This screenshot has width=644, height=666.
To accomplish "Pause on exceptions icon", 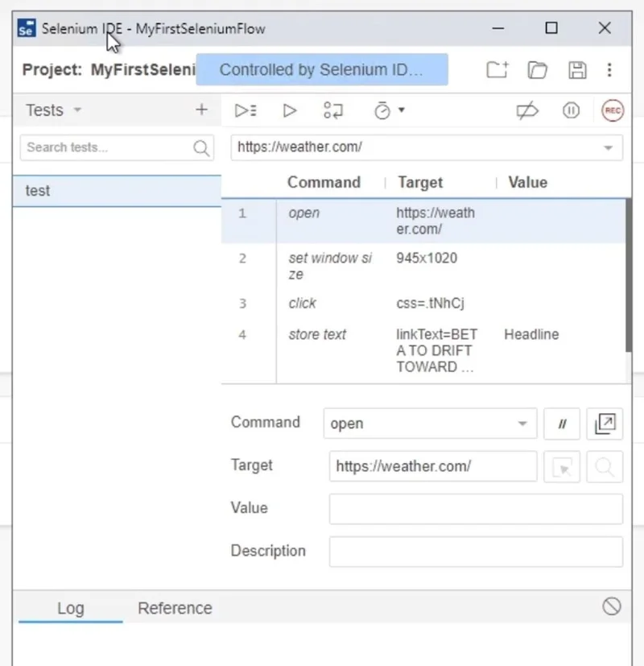I will coord(571,110).
